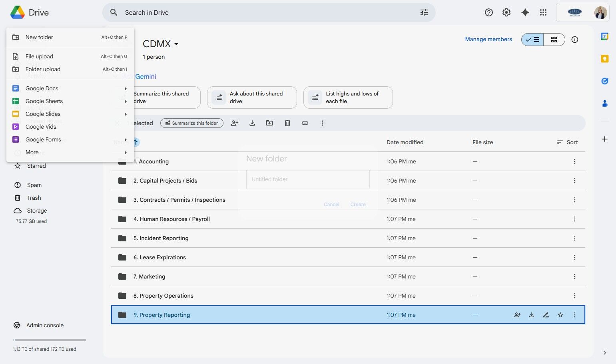Screen dimensions: 616x364
Task: Click Ask about this shared drive suggestion
Action: tap(252, 97)
